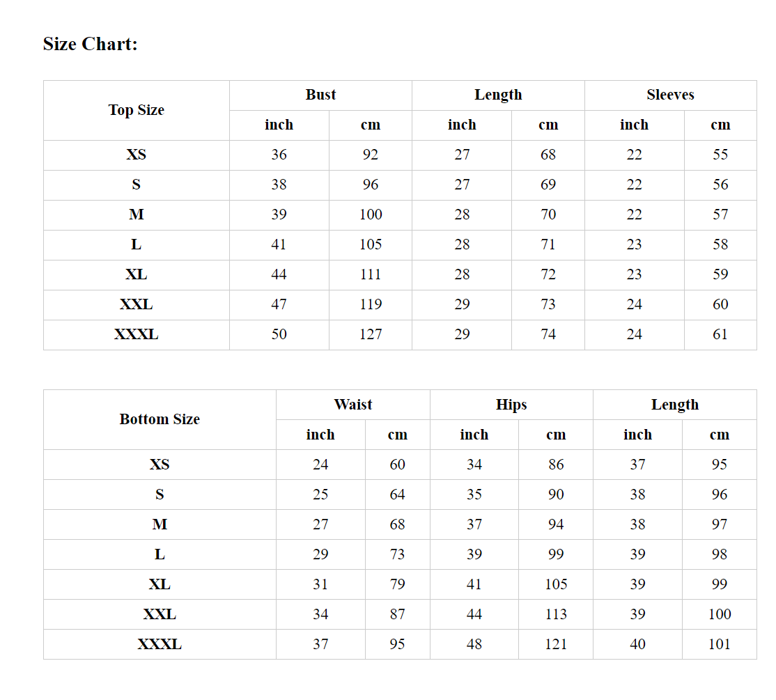
Task: Select hips cm value 121
Action: coord(556,644)
